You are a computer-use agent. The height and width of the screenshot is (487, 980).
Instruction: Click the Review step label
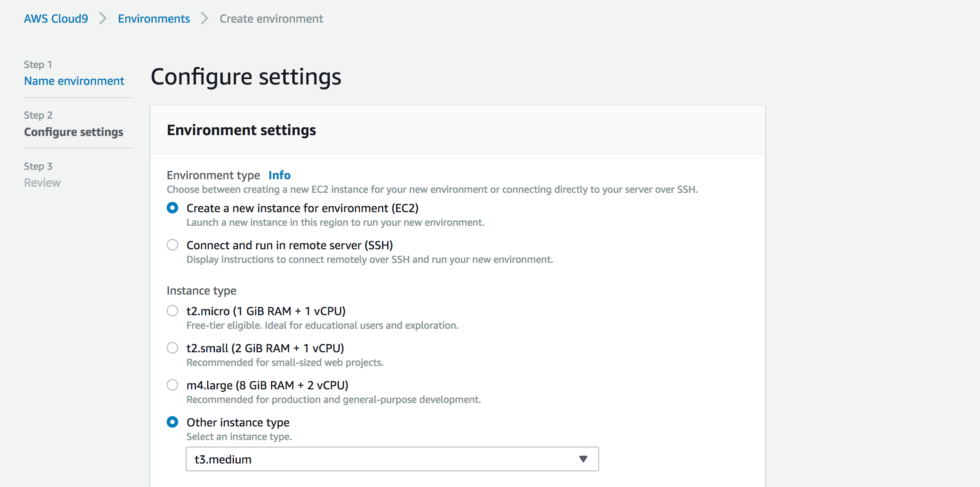pyautogui.click(x=42, y=183)
